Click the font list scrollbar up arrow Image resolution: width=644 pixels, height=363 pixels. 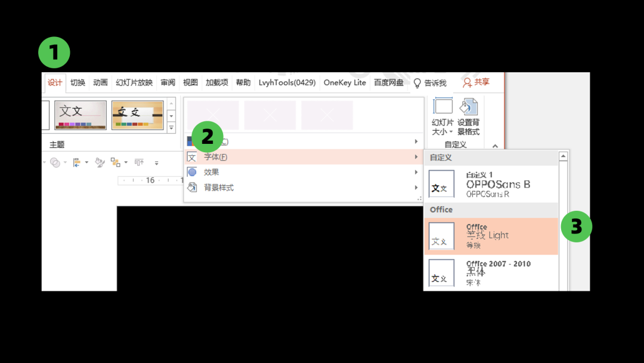click(563, 156)
